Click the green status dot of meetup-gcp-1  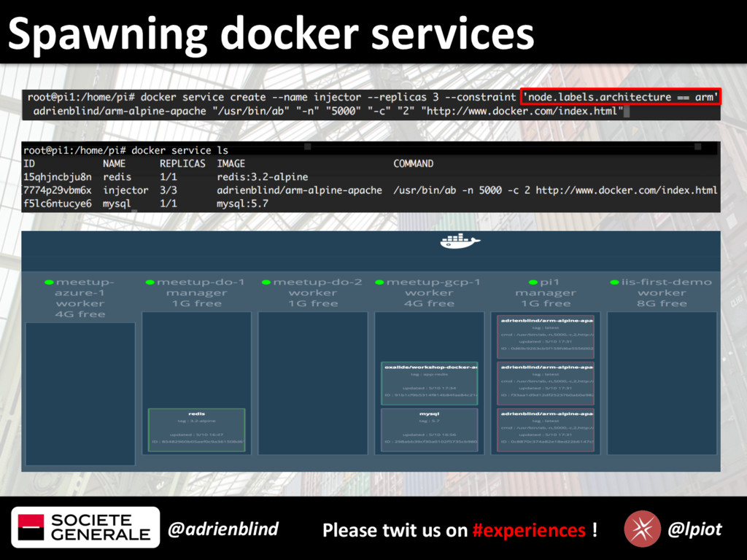(379, 282)
